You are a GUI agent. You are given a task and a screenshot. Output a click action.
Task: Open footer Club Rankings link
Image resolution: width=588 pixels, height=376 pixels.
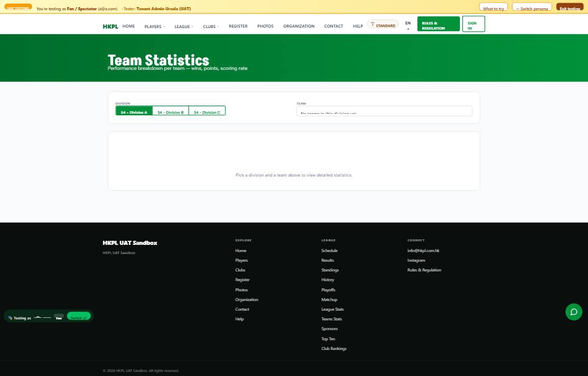[334, 348]
